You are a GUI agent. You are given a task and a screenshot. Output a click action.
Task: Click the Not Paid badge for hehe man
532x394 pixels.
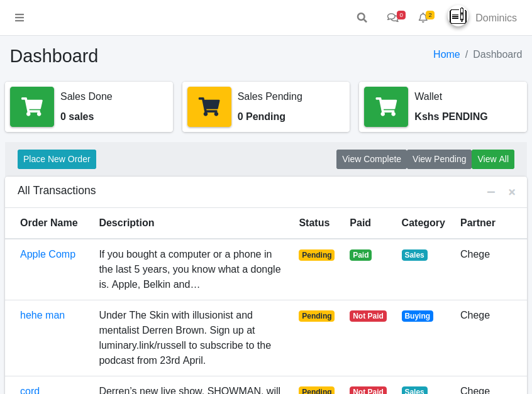(x=368, y=316)
